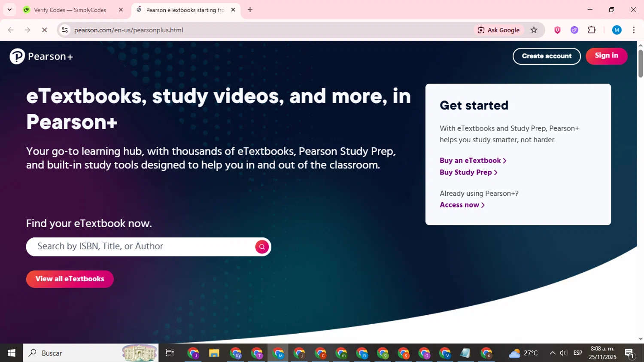
Task: Go back to previous page
Action: (11, 30)
